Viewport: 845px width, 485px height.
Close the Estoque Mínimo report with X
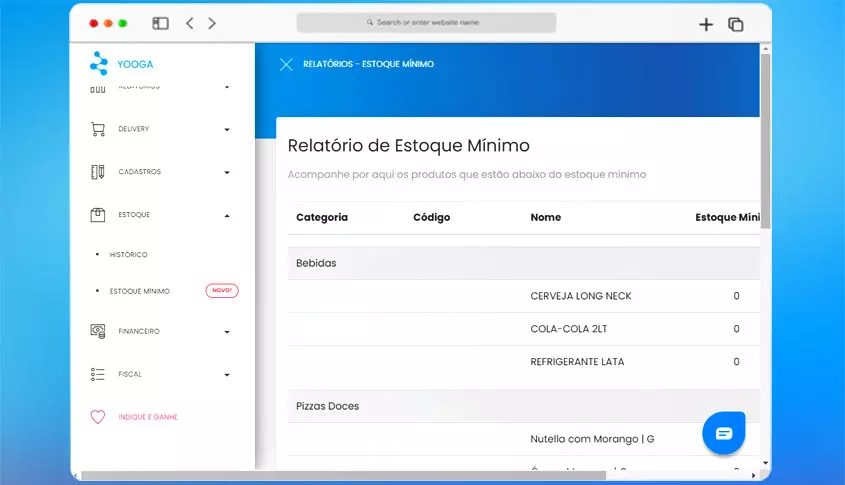286,65
